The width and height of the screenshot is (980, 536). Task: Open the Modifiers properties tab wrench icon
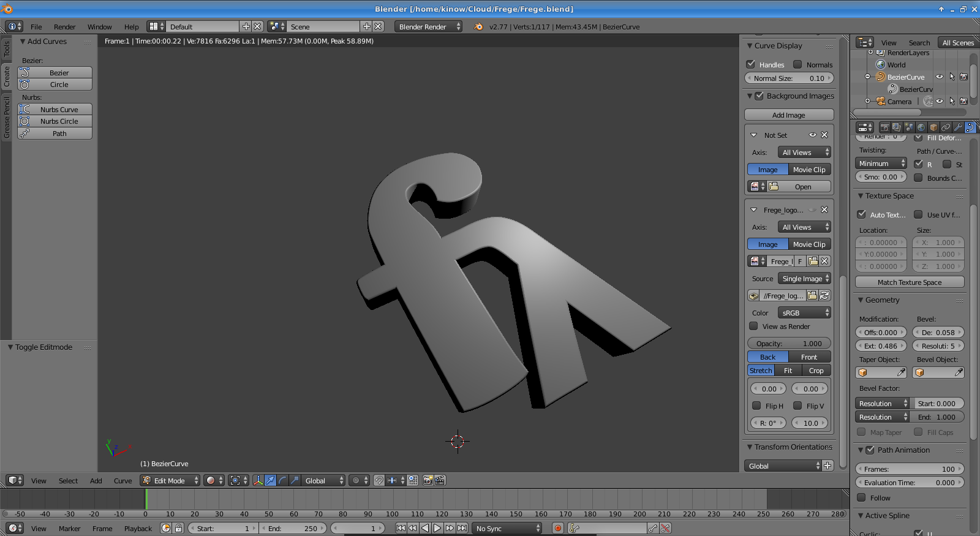pos(958,127)
